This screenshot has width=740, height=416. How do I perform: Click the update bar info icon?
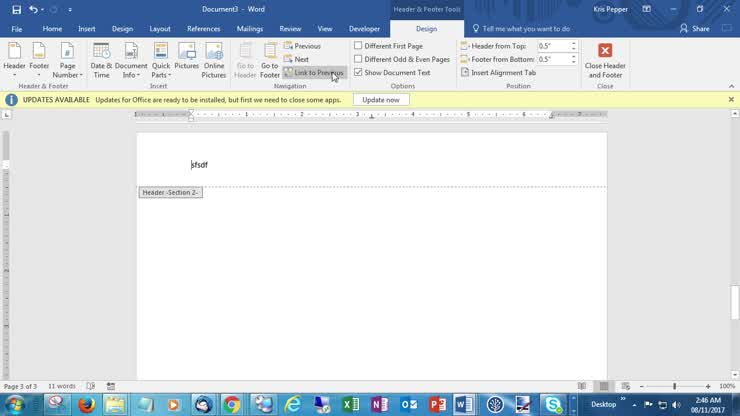11,100
